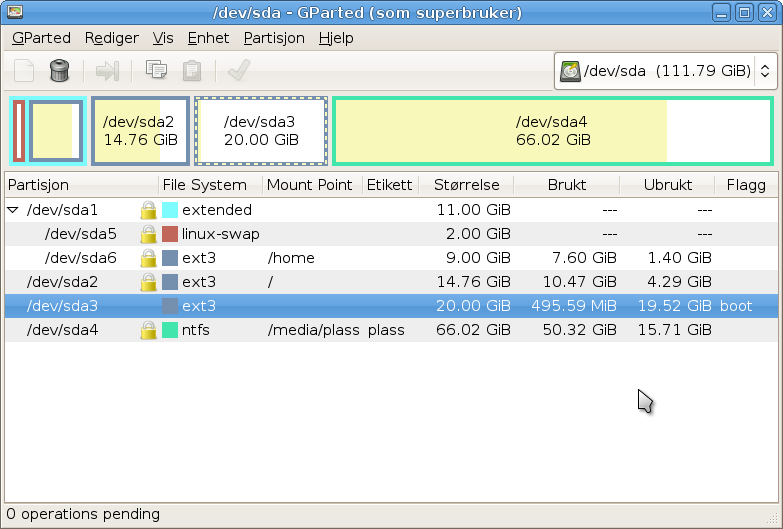Viewport: 783px width, 529px height.
Task: Sort by the Mount Point column header
Action: 313,185
